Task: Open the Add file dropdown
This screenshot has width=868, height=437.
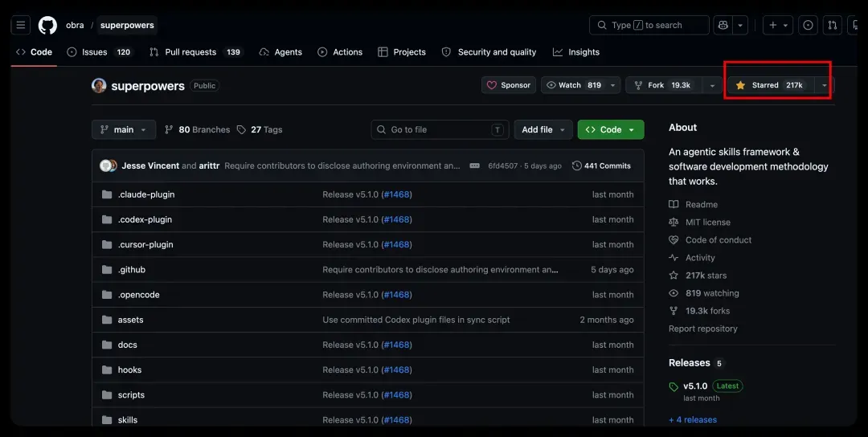Action: pos(543,129)
